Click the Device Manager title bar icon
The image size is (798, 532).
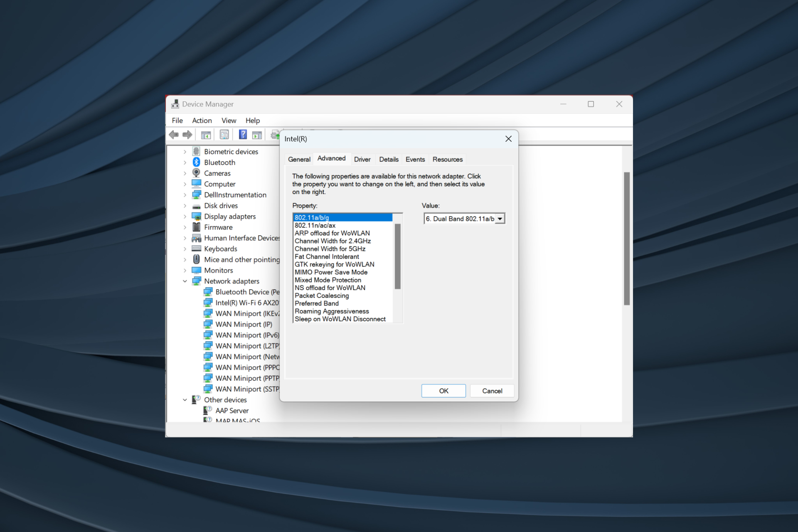175,104
